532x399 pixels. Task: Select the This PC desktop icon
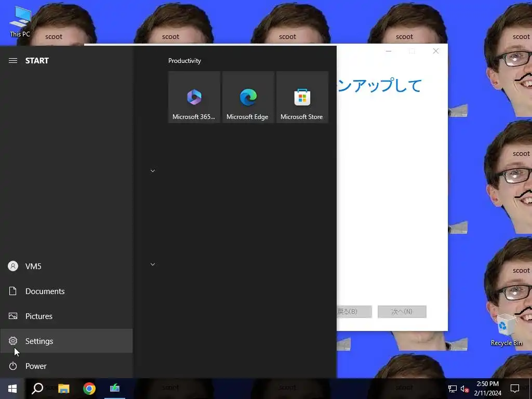click(20, 22)
